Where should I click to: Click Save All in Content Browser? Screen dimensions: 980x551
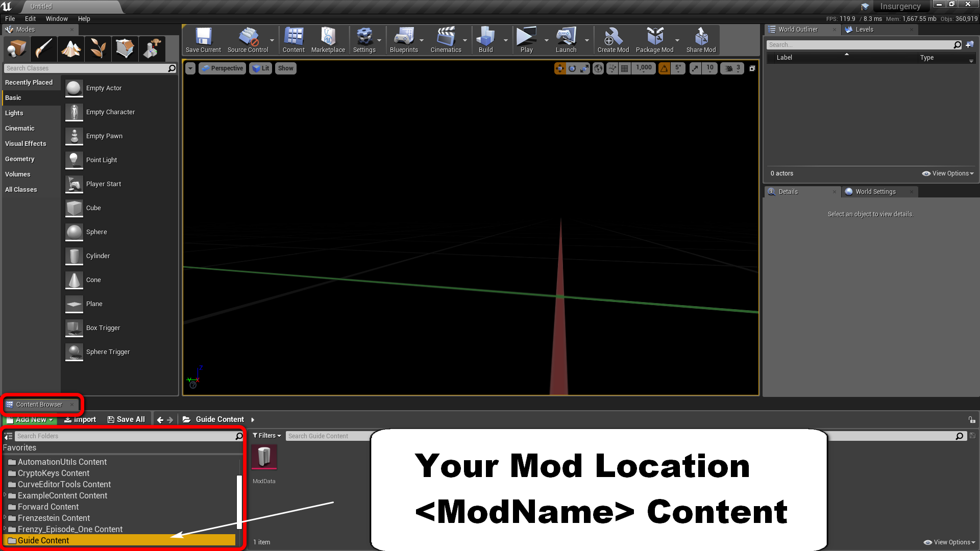[126, 419]
